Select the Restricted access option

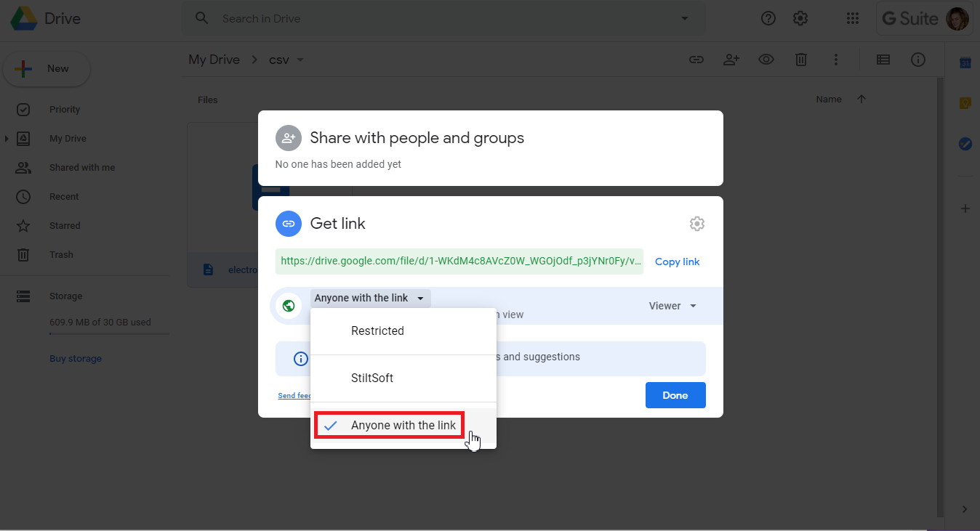pos(377,331)
